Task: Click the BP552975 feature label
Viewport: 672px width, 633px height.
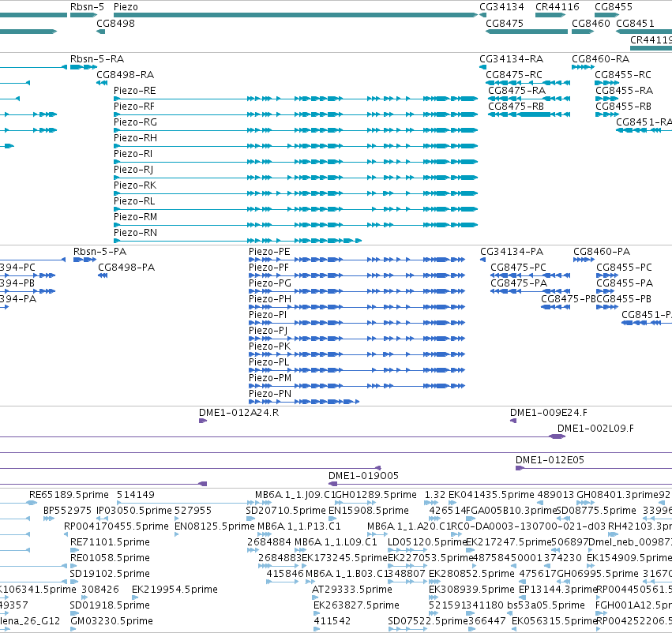Action: coord(67,511)
